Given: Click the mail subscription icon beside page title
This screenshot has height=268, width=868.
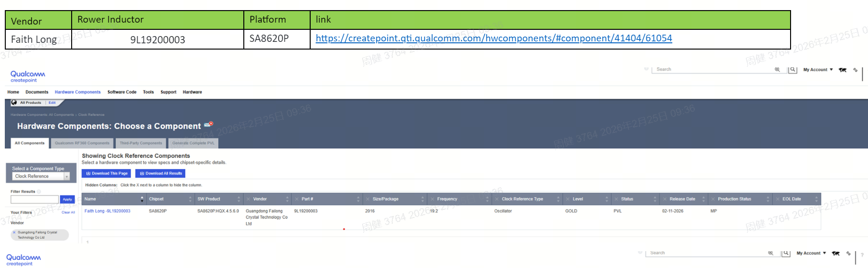Looking at the screenshot, I should [208, 125].
